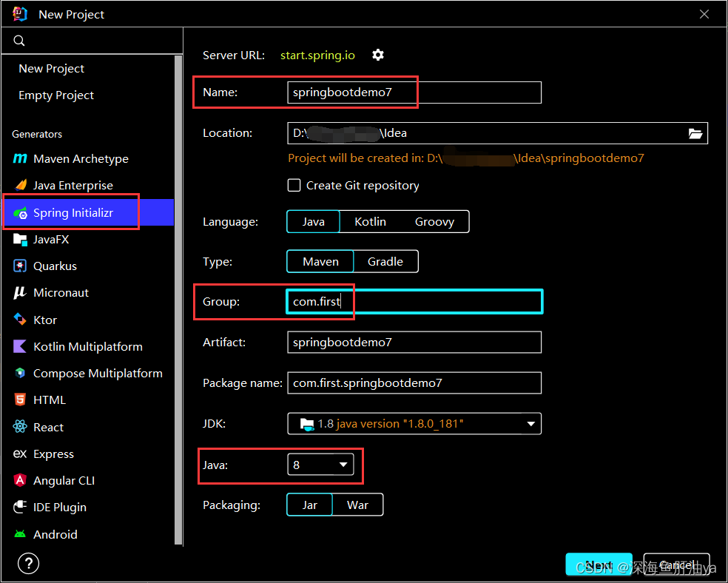Click the Quarkus generator icon
Viewport: 728px width, 583px height.
point(20,266)
